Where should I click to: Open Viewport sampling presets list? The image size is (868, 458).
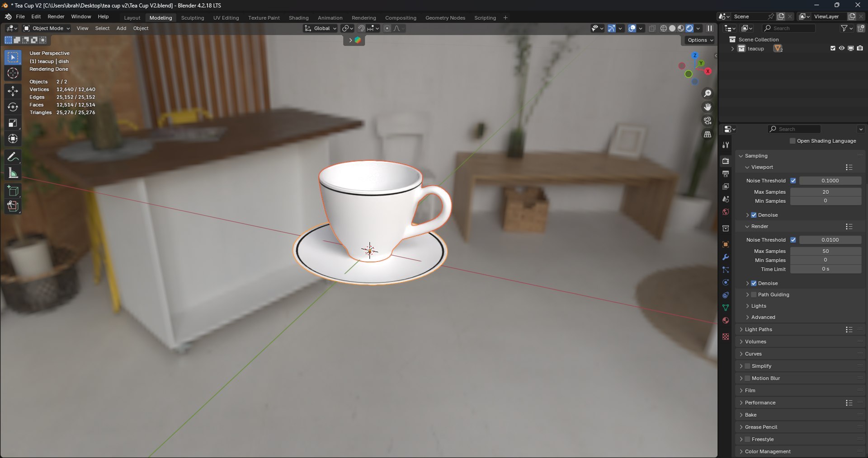849,167
